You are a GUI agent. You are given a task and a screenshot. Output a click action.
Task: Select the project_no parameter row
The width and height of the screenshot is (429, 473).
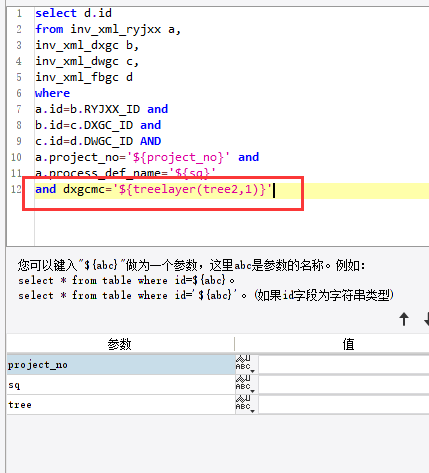(121, 365)
